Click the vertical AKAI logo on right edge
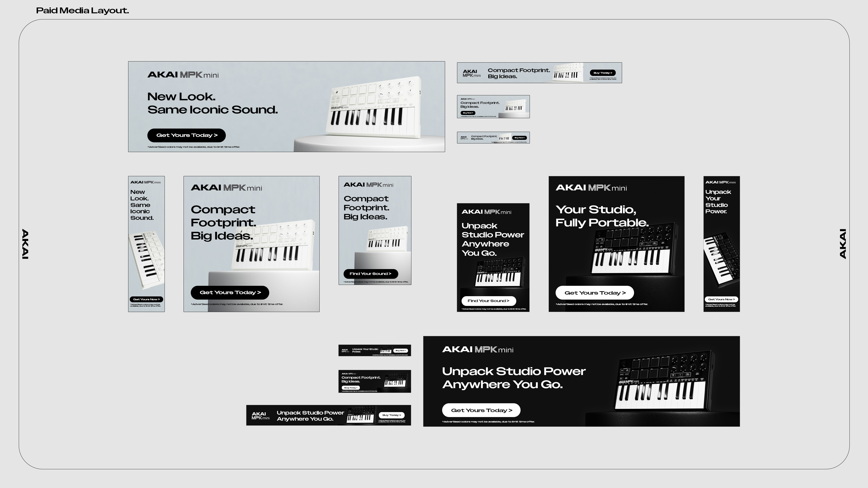This screenshot has width=868, height=488. click(843, 244)
